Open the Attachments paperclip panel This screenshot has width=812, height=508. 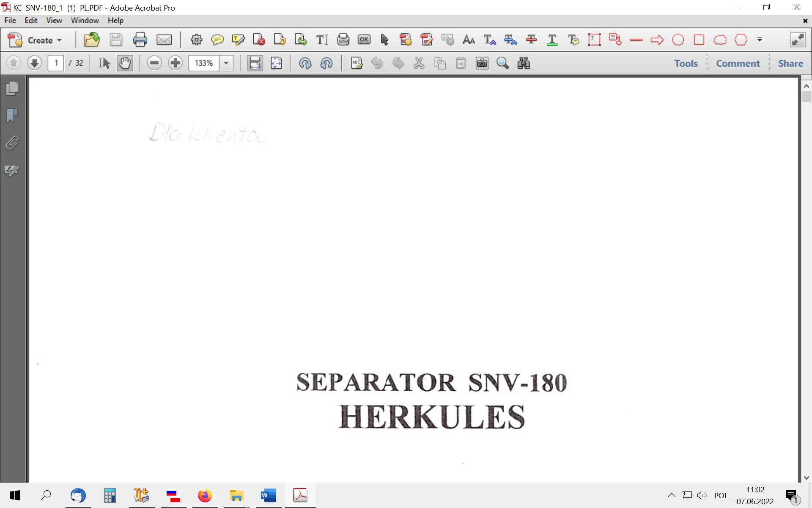12,143
